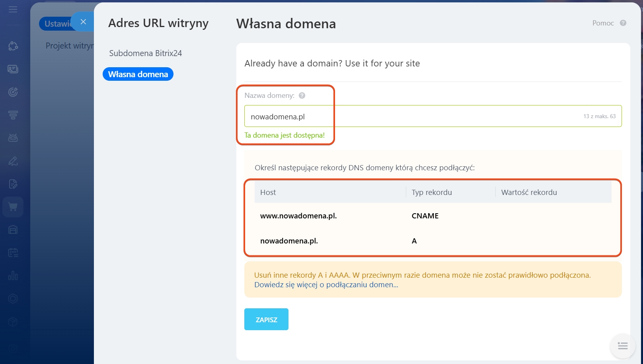Focus the domain name input containing nowadomena.pl
Image resolution: width=643 pixels, height=364 pixels.
433,116
